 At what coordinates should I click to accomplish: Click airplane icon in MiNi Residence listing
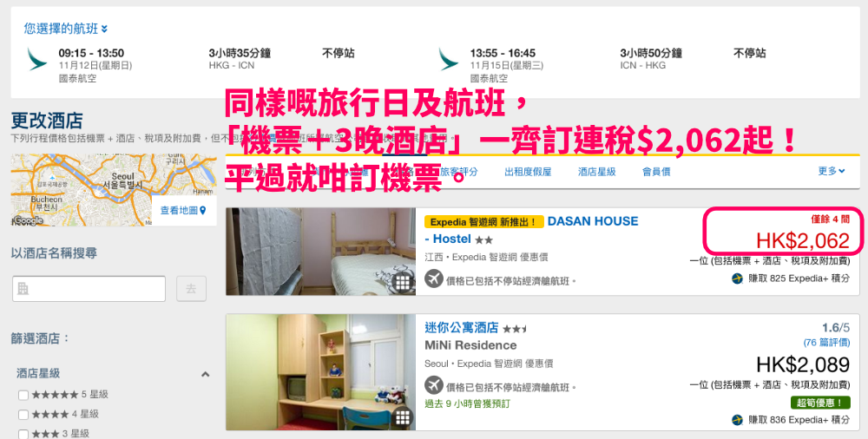coord(434,384)
